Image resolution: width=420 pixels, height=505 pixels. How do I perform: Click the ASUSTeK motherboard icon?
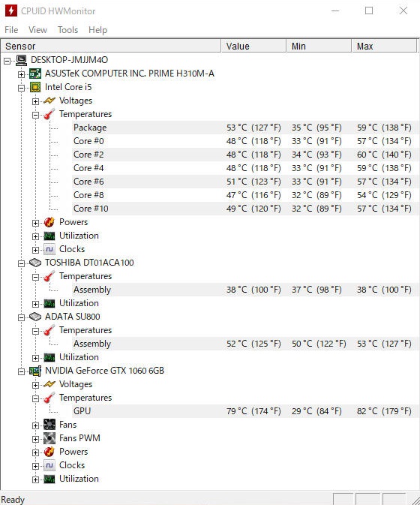tap(35, 74)
